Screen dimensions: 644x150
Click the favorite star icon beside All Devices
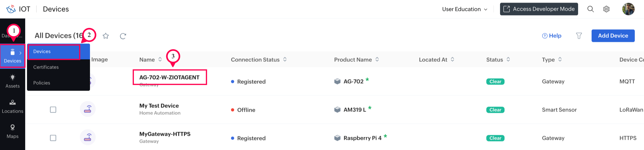pyautogui.click(x=106, y=36)
